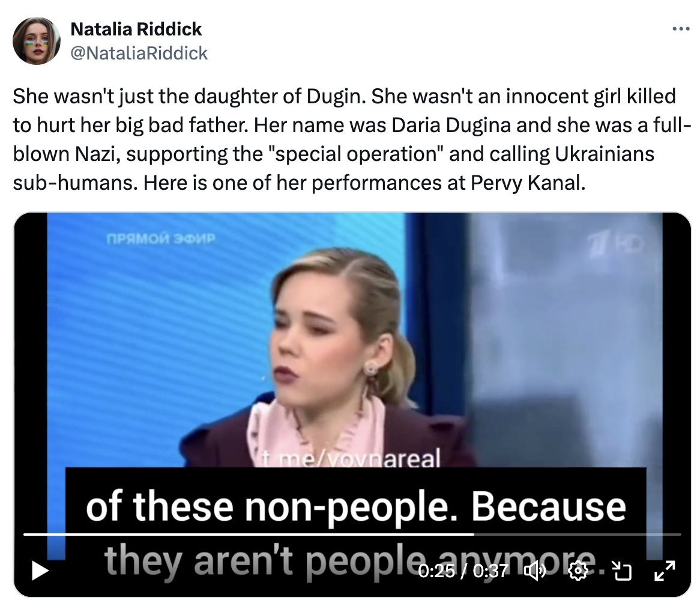This screenshot has height=609, width=700.
Task: Click the 0:25 / 0:37 time display
Action: [x=463, y=571]
